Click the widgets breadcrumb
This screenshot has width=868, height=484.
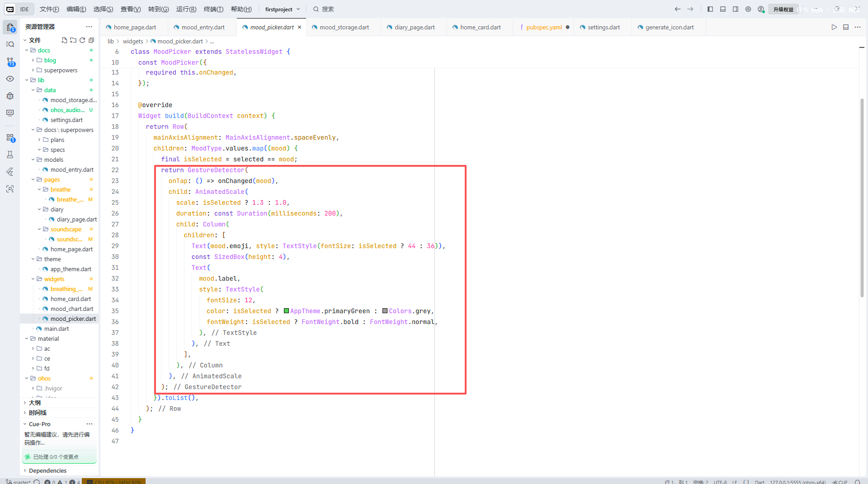tap(133, 41)
